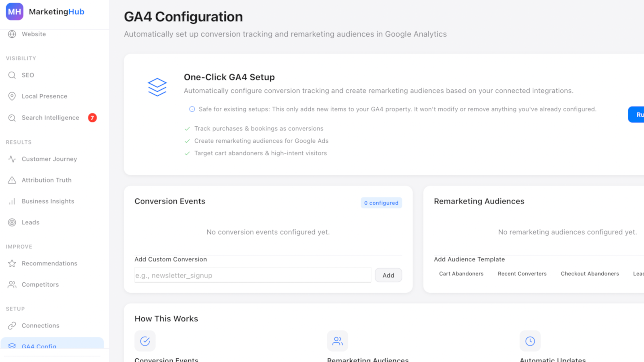This screenshot has width=644, height=362.
Task: Click the newsletter_signup input field
Action: 252,275
